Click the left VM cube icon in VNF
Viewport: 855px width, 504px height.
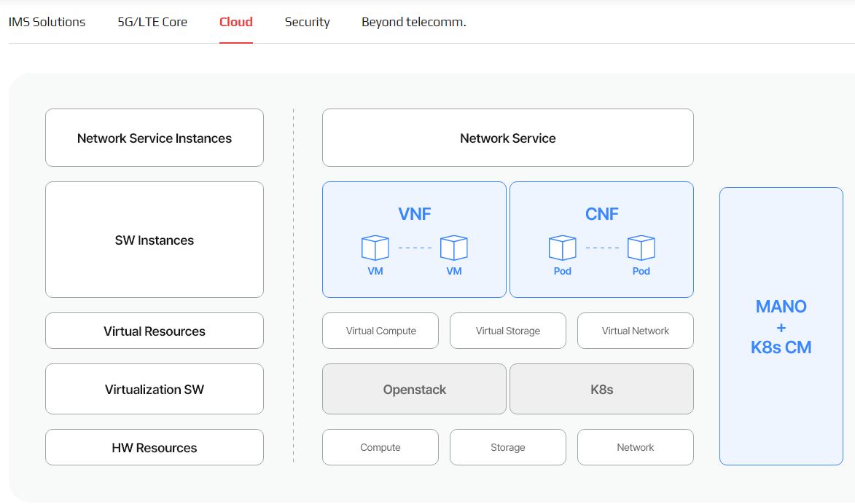tap(375, 248)
